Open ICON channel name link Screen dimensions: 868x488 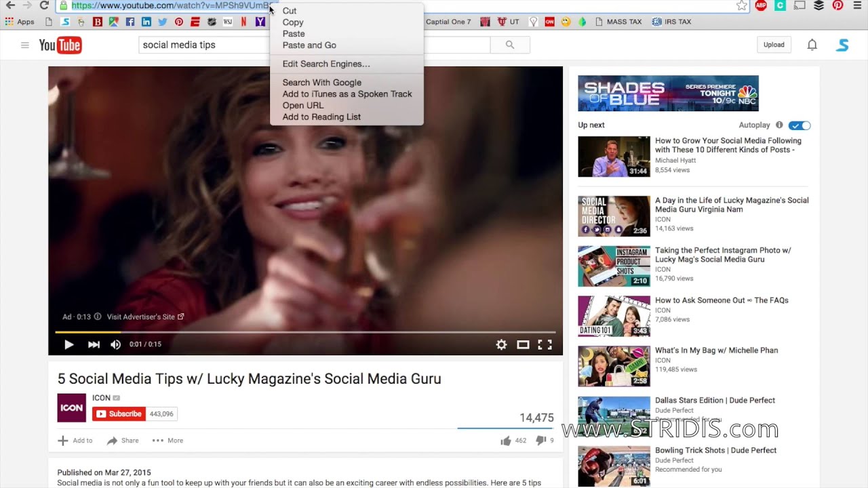101,398
